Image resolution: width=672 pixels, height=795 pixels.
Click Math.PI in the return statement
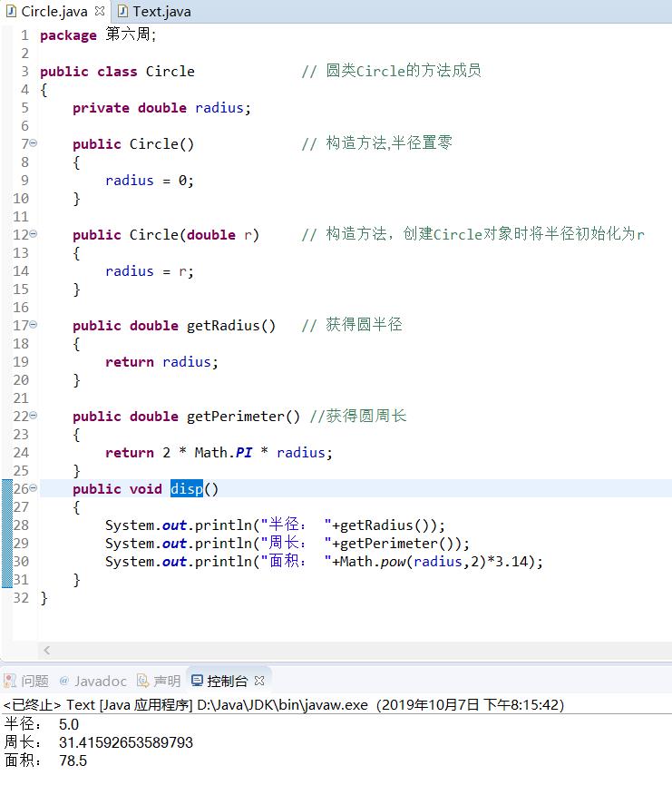223,452
